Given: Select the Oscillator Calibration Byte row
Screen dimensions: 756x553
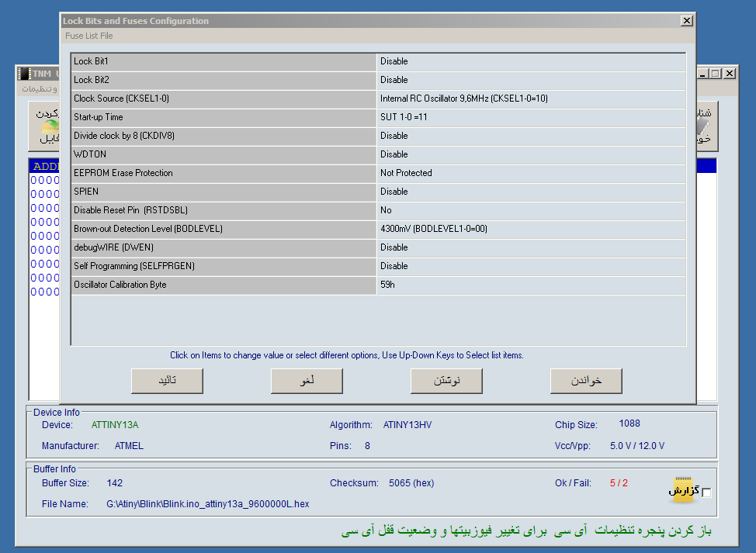Looking at the screenshot, I should tap(224, 285).
